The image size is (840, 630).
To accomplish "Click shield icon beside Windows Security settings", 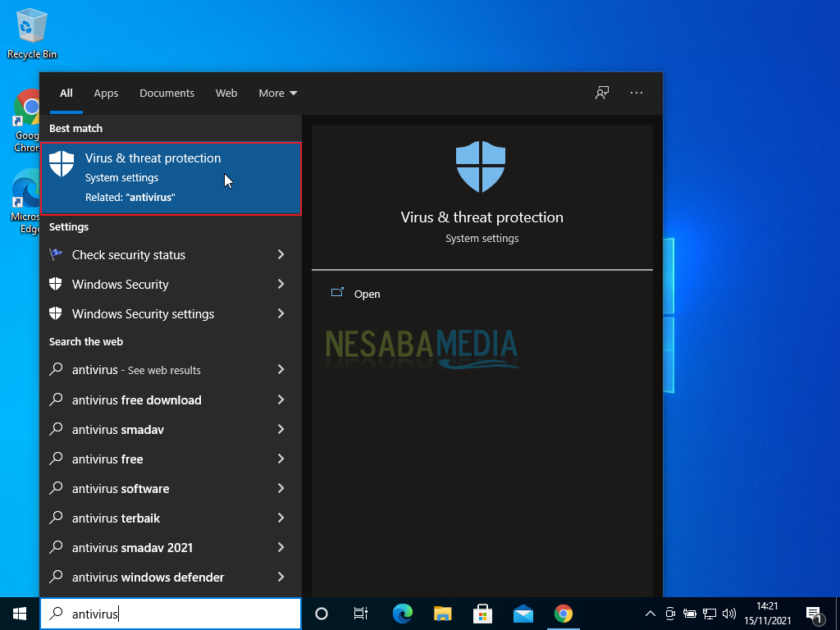I will tap(56, 313).
